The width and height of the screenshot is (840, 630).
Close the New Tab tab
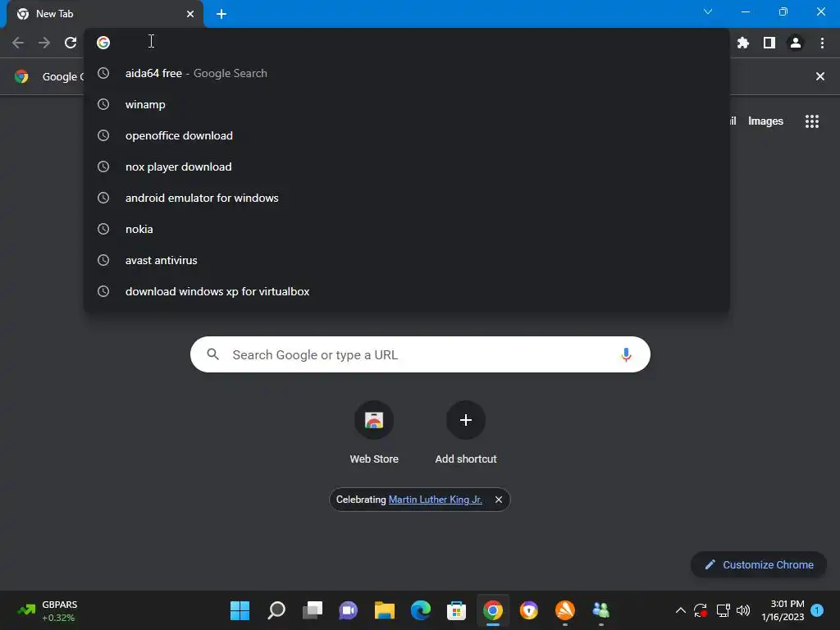pos(190,14)
